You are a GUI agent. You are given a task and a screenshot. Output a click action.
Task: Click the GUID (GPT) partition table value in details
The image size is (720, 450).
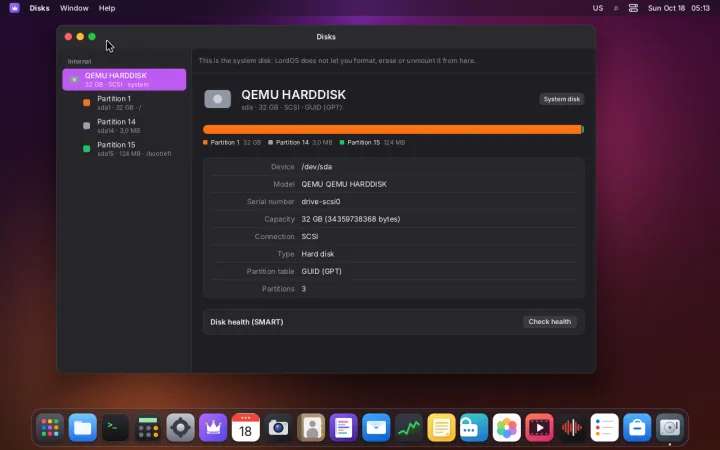pyautogui.click(x=321, y=271)
